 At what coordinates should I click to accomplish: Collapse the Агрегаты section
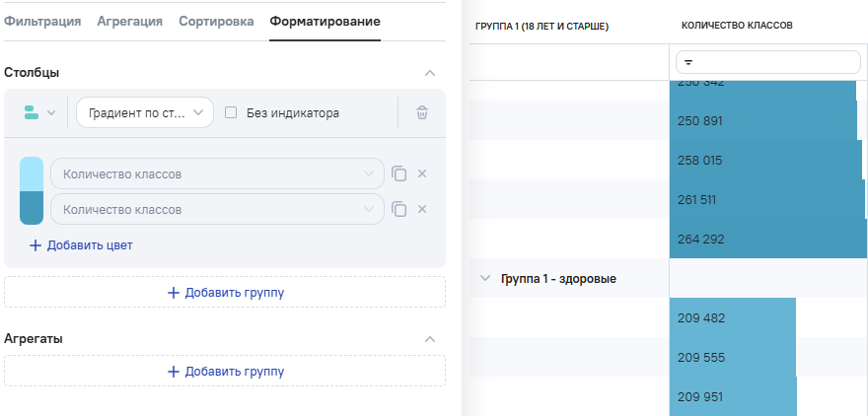(x=429, y=338)
